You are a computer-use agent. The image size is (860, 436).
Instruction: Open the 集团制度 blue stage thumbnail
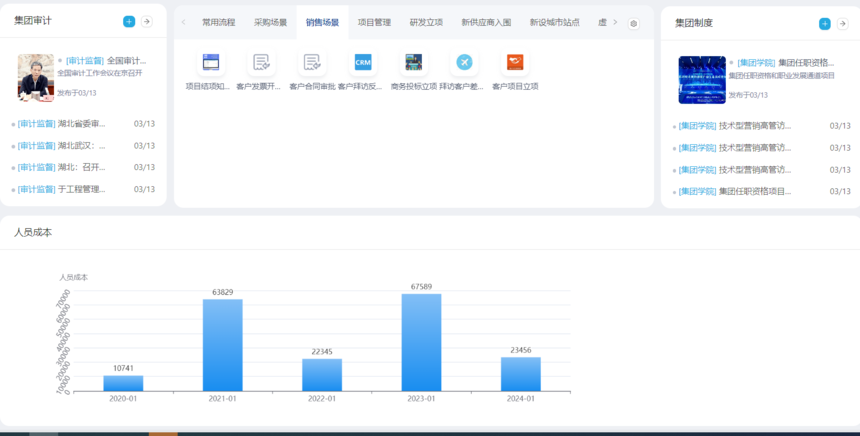(x=702, y=79)
